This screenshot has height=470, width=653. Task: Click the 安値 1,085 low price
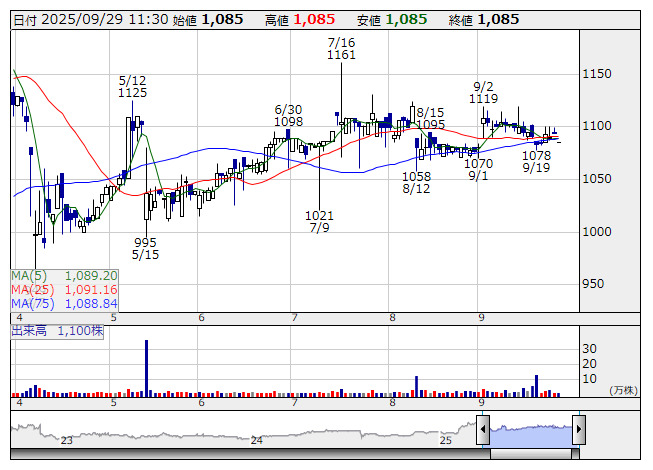392,20
